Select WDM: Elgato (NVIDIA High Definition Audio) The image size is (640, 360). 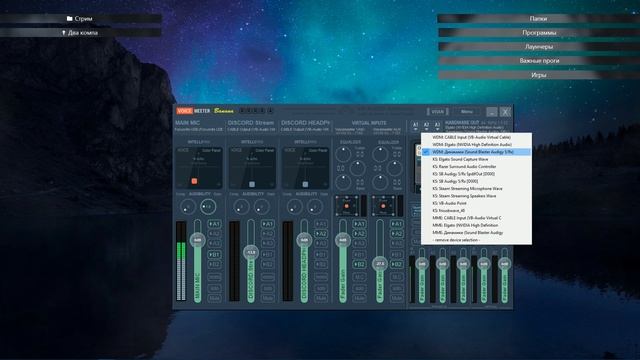click(x=476, y=144)
